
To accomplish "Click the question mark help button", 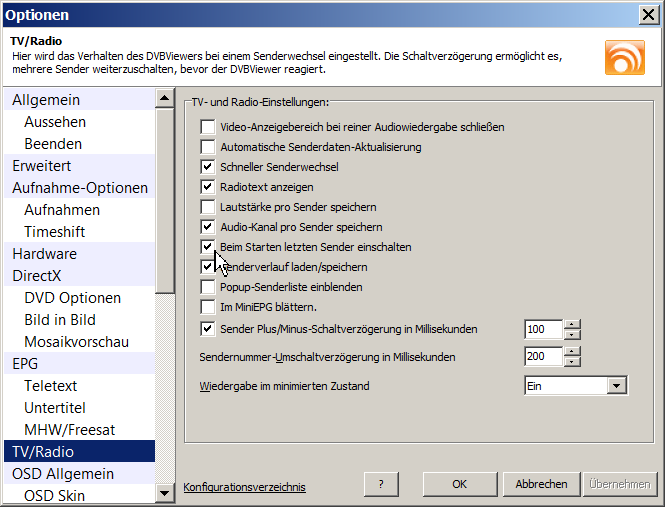I will [380, 484].
